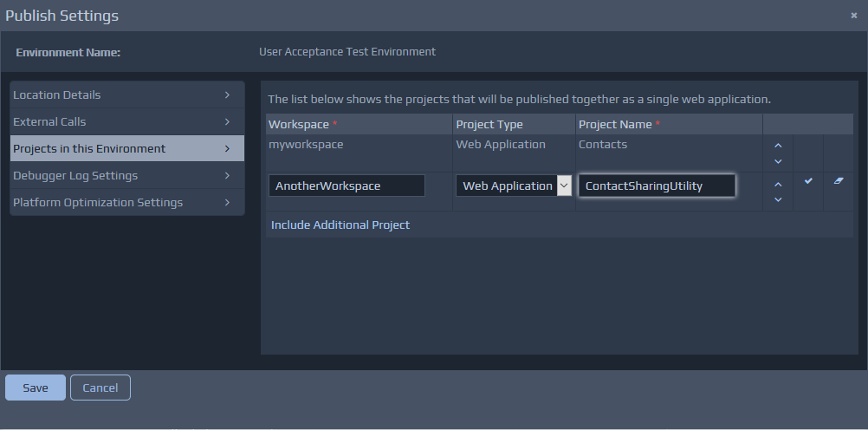
Task: Click the AnotherWorkspace workspace input field
Action: pos(347,186)
